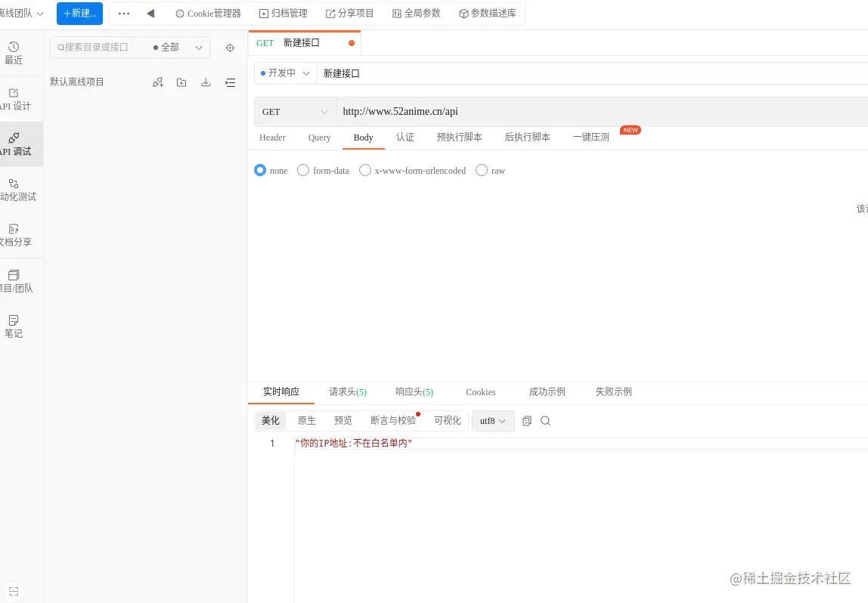868x603 pixels.
Task: Select the Body tab
Action: point(363,138)
